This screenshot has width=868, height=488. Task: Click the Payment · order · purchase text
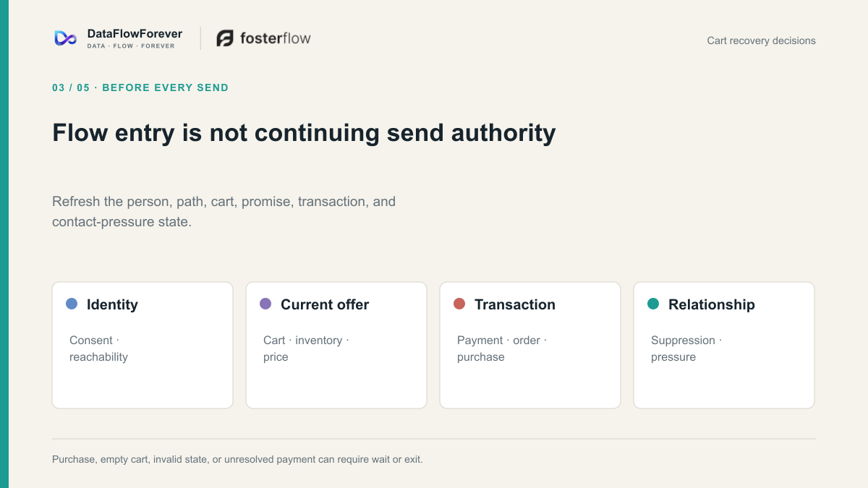point(502,348)
